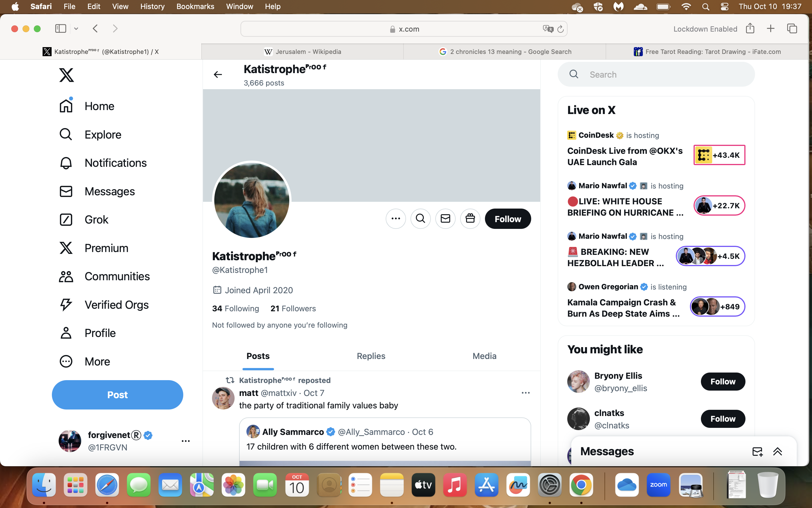Compose a new message in Messages drawer

pyautogui.click(x=757, y=452)
